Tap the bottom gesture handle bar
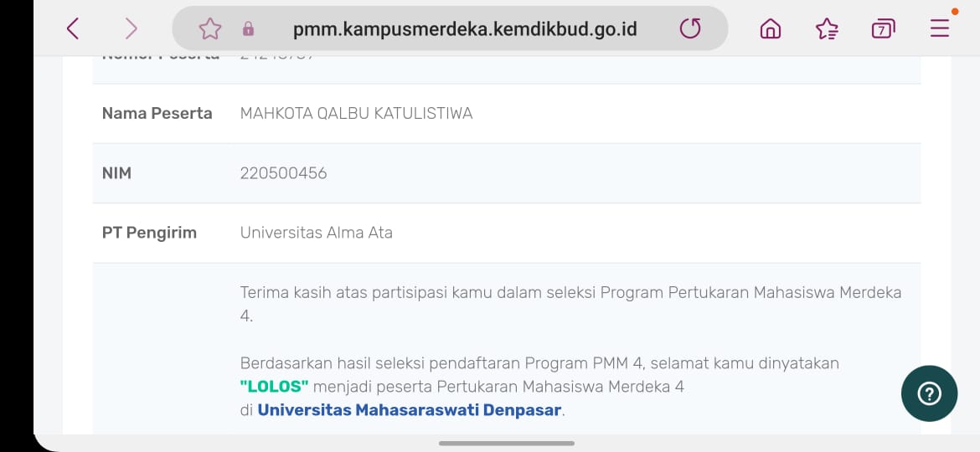Screen dimensions: 980x452 coord(506,443)
